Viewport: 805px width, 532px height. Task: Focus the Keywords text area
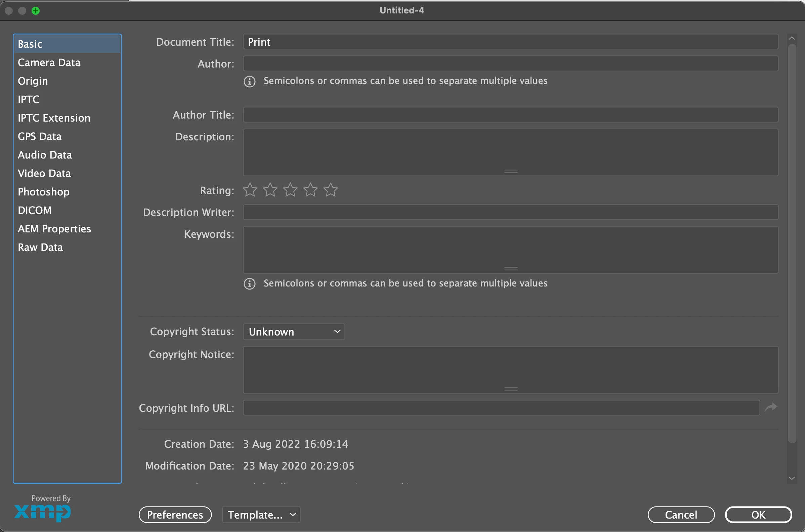[x=510, y=249]
